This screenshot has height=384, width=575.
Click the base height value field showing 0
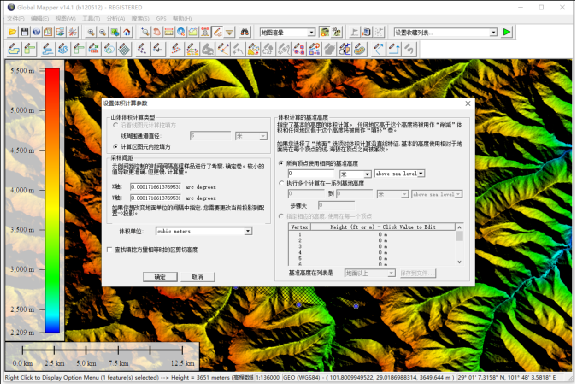(x=311, y=173)
